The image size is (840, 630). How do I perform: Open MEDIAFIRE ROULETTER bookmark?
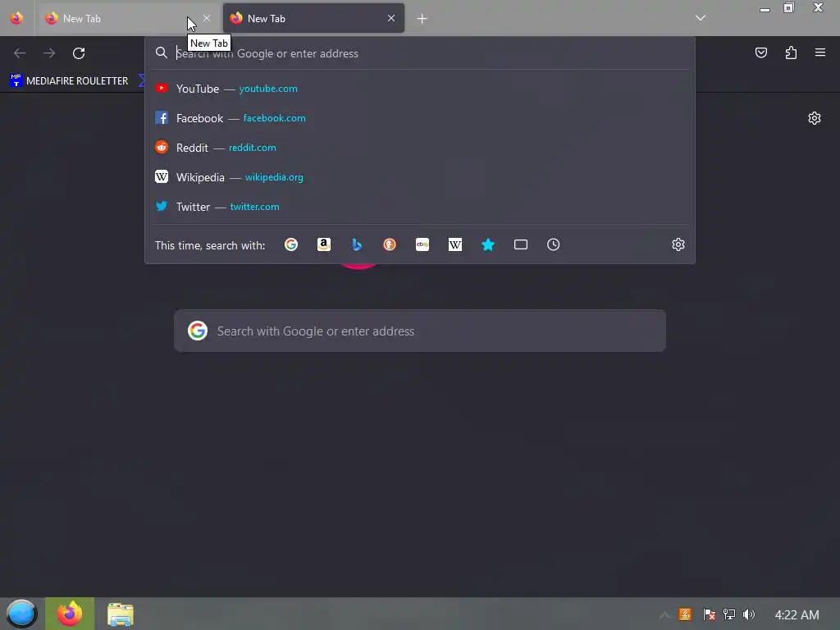(69, 81)
